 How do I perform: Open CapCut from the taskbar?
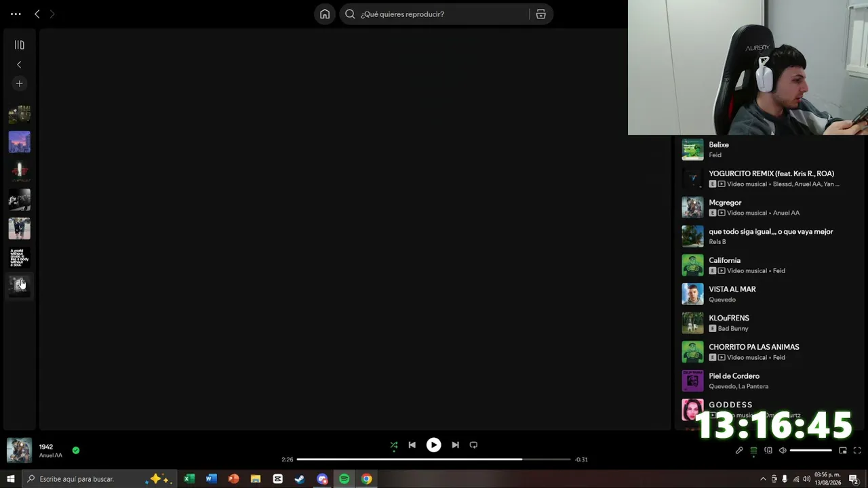coord(278,479)
